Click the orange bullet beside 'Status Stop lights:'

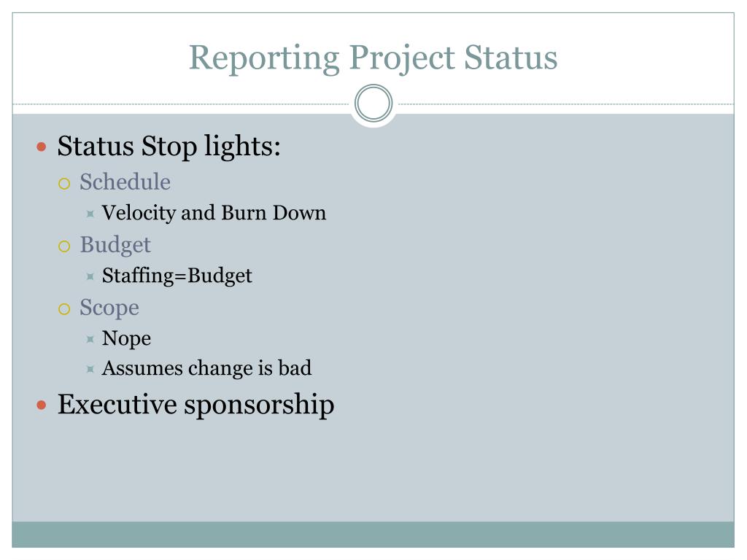[x=42, y=147]
